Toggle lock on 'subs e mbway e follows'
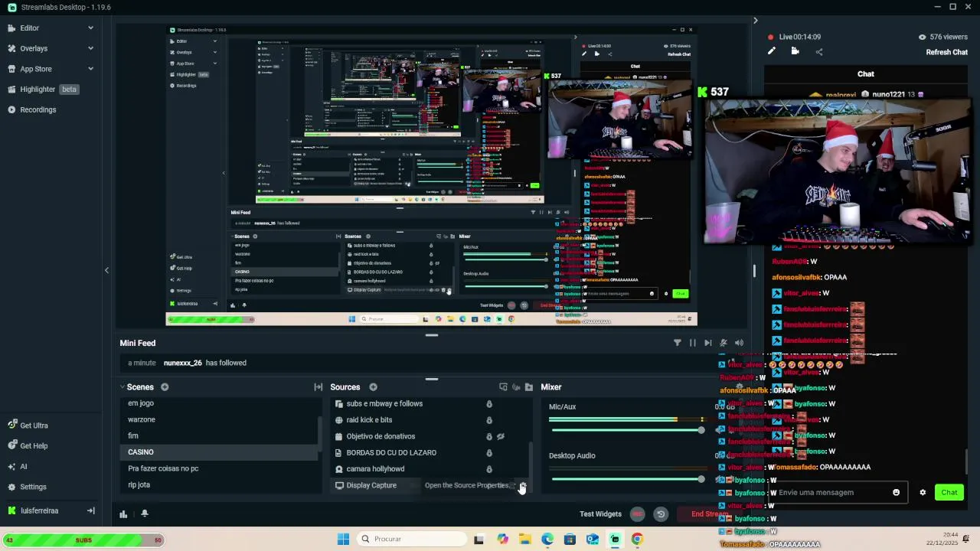The width and height of the screenshot is (980, 551). pos(489,404)
